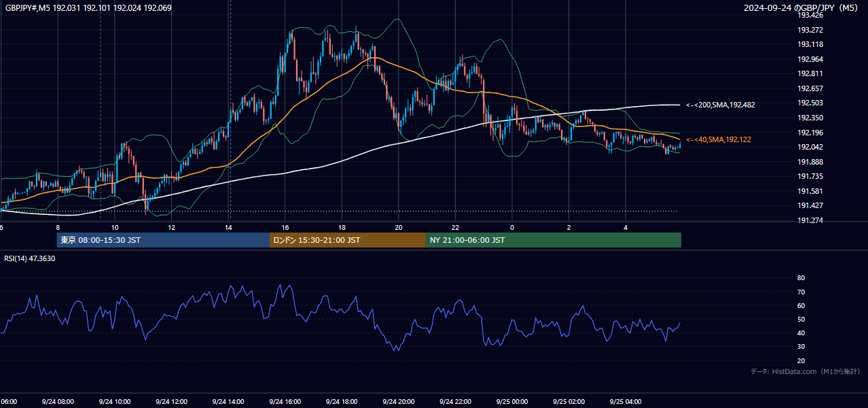The image size is (868, 408).
Task: Click the London session bar ロンドン 15:30-21:00 JST
Action: 348,240
